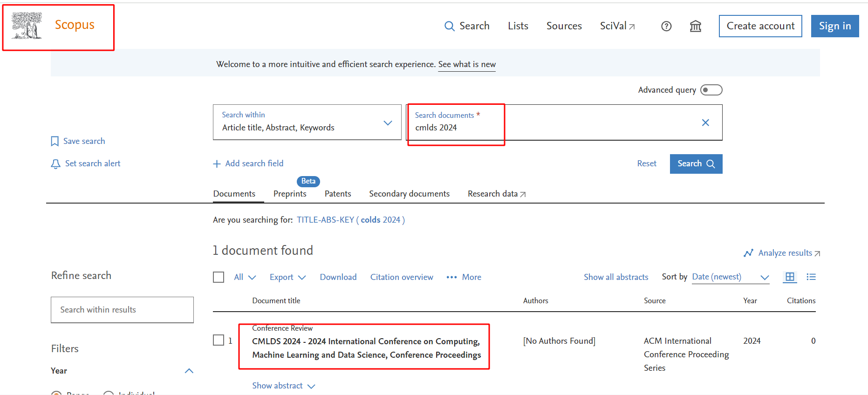Click the Analyze results chart icon
This screenshot has width=868, height=395.
click(x=748, y=253)
